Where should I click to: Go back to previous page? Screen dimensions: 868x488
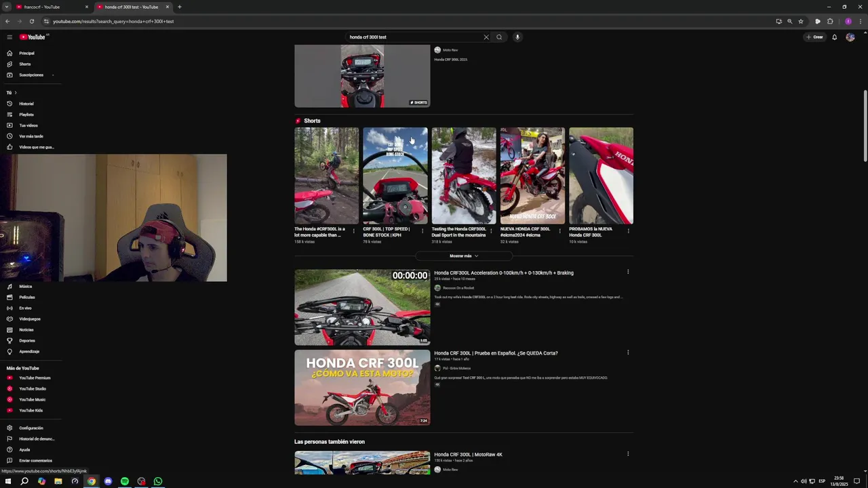pos(7,21)
